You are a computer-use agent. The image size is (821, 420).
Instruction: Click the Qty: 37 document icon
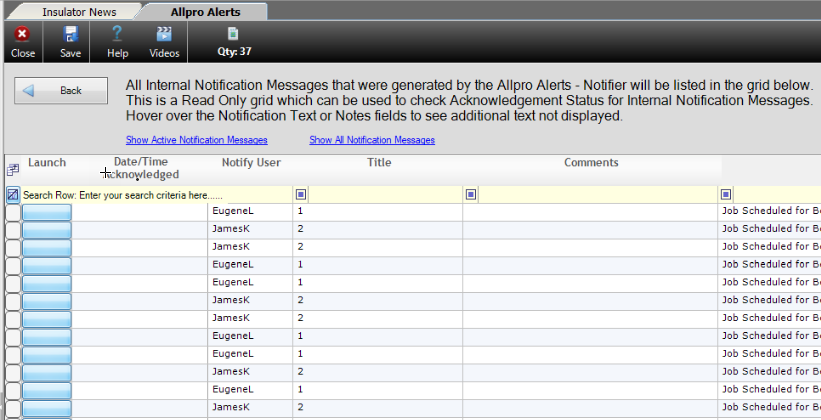pos(234,34)
